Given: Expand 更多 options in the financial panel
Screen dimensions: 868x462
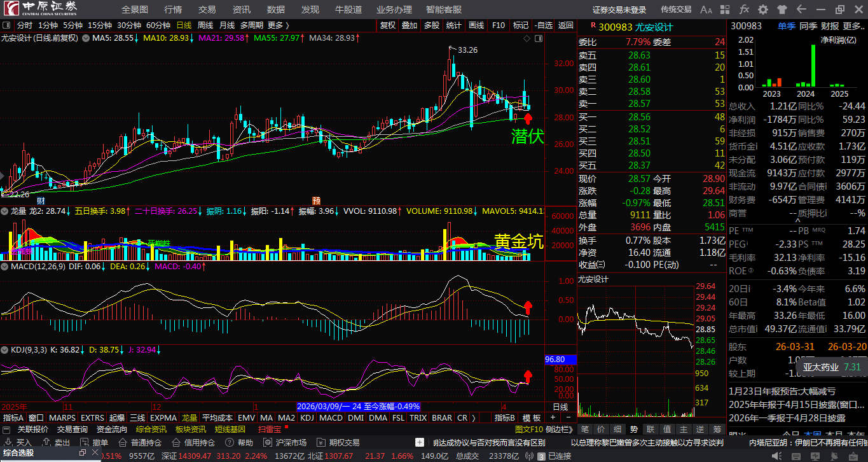Looking at the screenshot, I should tap(853, 26).
